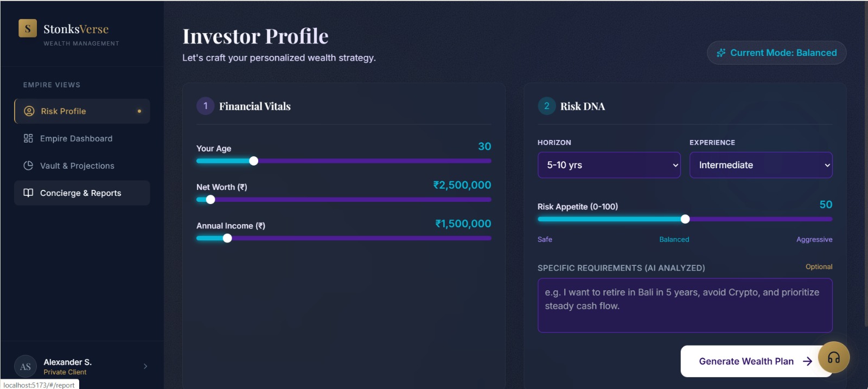Click the Vault & Projections pie icon
This screenshot has width=868, height=389.
click(28, 165)
